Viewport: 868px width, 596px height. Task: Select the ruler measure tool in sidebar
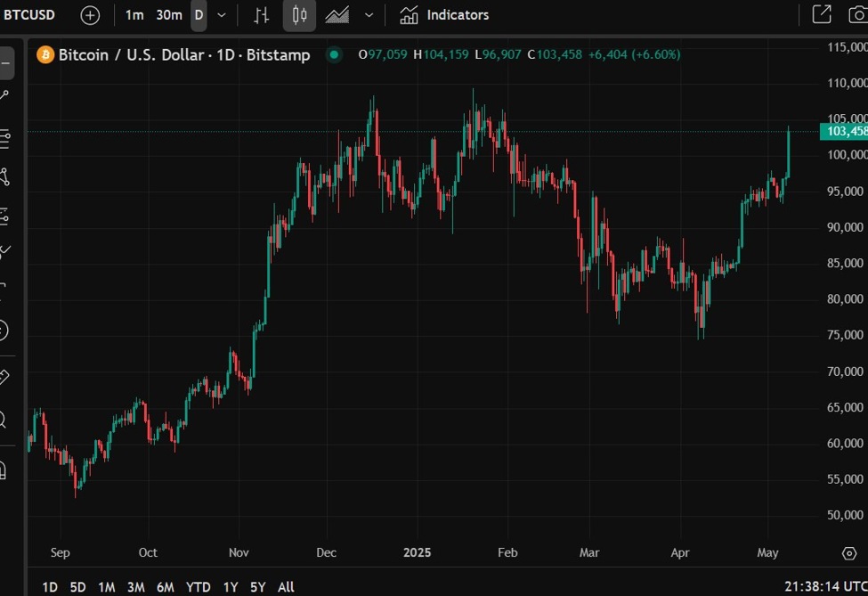[3, 376]
